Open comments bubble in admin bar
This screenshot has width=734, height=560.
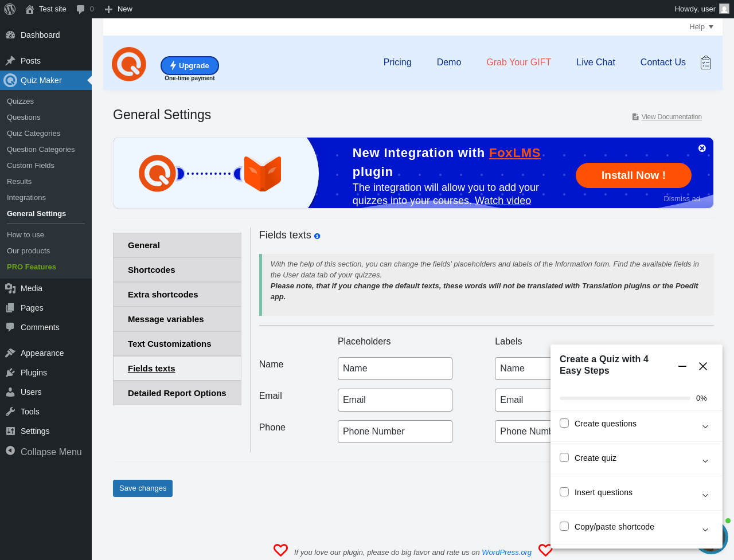pyautogui.click(x=81, y=9)
